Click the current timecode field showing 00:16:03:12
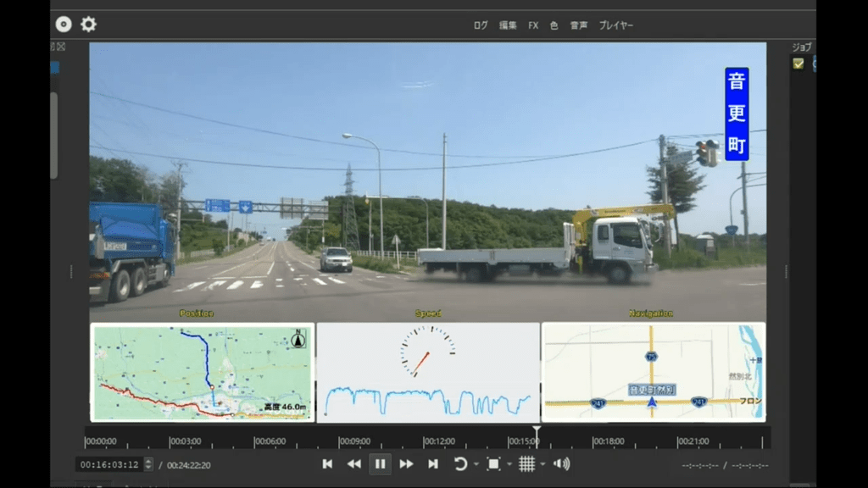The height and width of the screenshot is (488, 868). click(111, 463)
